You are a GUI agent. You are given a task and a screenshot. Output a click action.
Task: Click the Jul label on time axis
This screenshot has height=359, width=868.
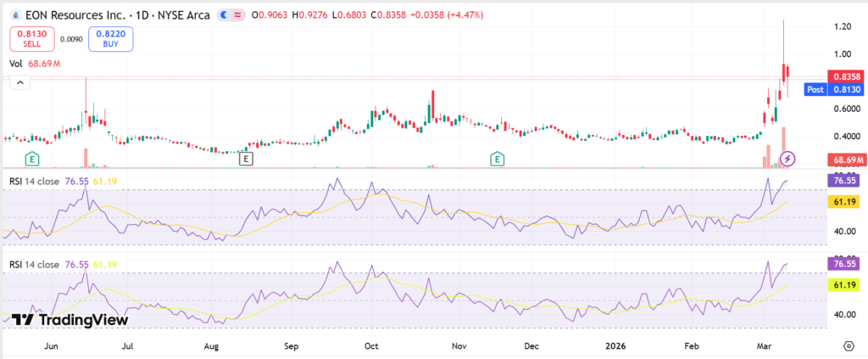tap(128, 346)
